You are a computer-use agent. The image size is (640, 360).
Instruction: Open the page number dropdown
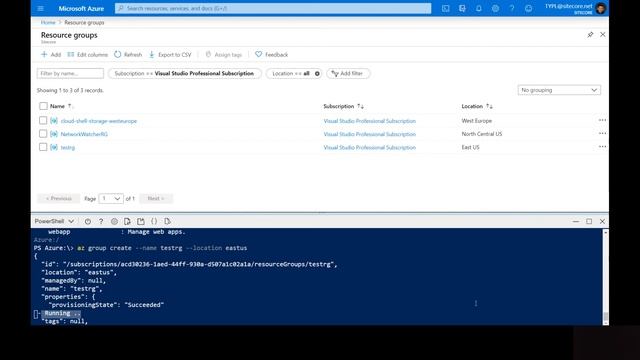coord(111,198)
